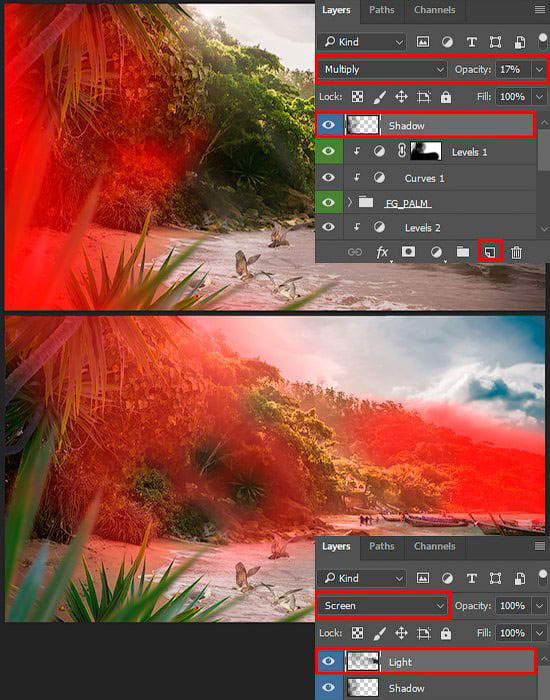
Task: Open panel menu of the Multiply panel
Action: click(540, 9)
